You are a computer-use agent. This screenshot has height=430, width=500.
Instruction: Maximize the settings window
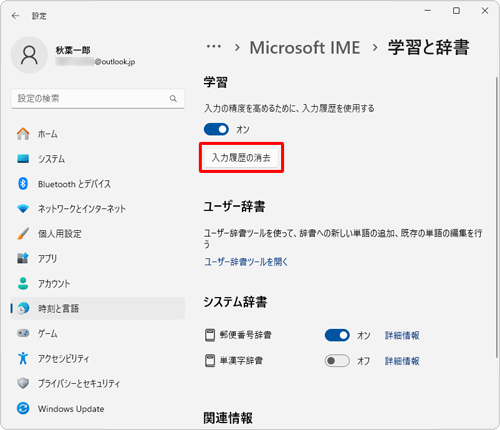456,11
